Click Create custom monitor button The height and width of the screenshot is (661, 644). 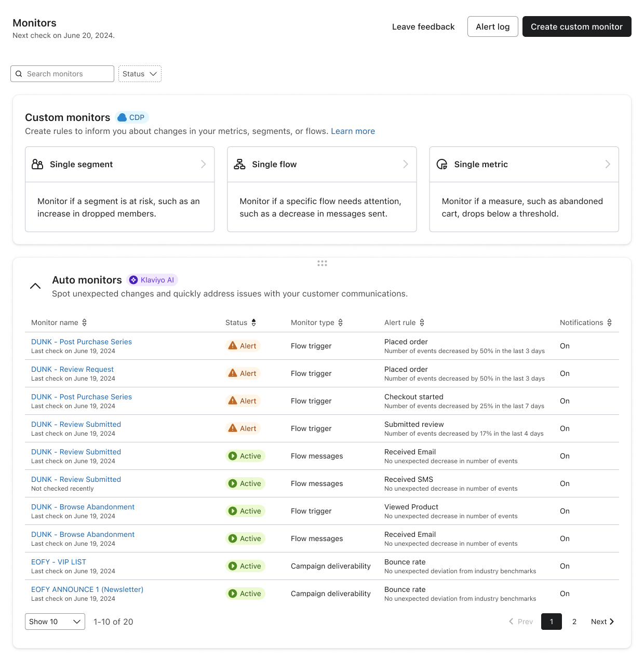click(x=576, y=26)
